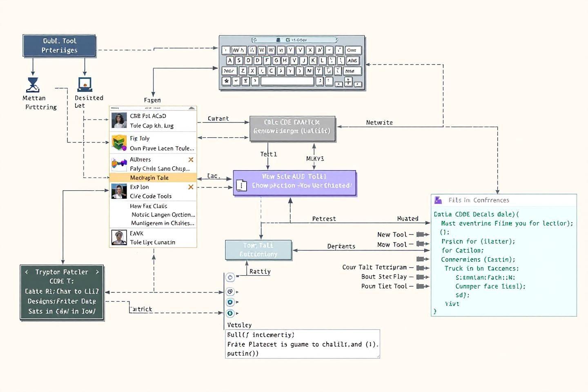Select the highlighted Mechagin Tale entry
The height and width of the screenshot is (392, 588).
(152, 178)
